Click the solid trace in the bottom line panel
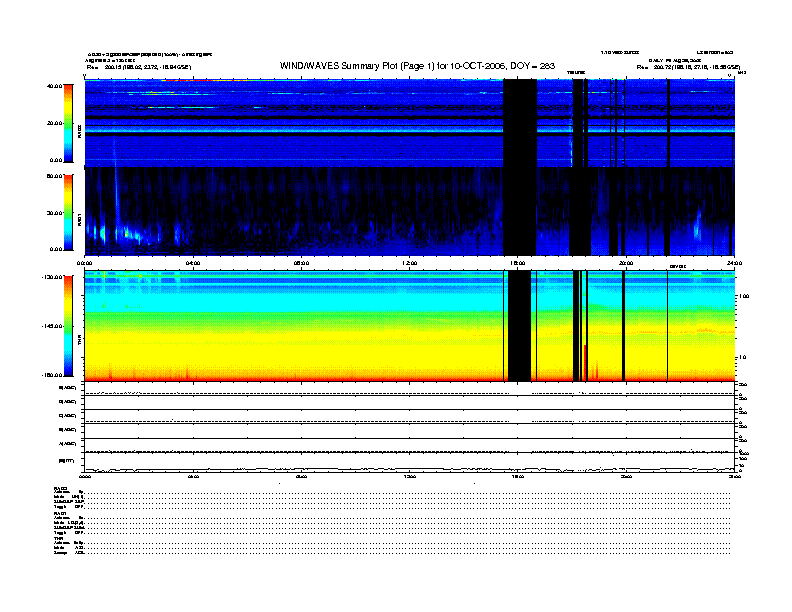The height and width of the screenshot is (612, 792). [409, 470]
